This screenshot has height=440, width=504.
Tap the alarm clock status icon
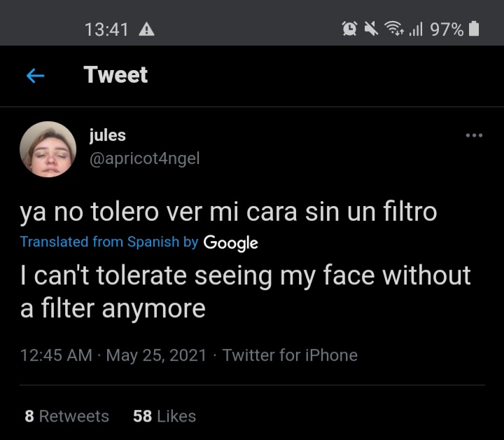point(349,29)
